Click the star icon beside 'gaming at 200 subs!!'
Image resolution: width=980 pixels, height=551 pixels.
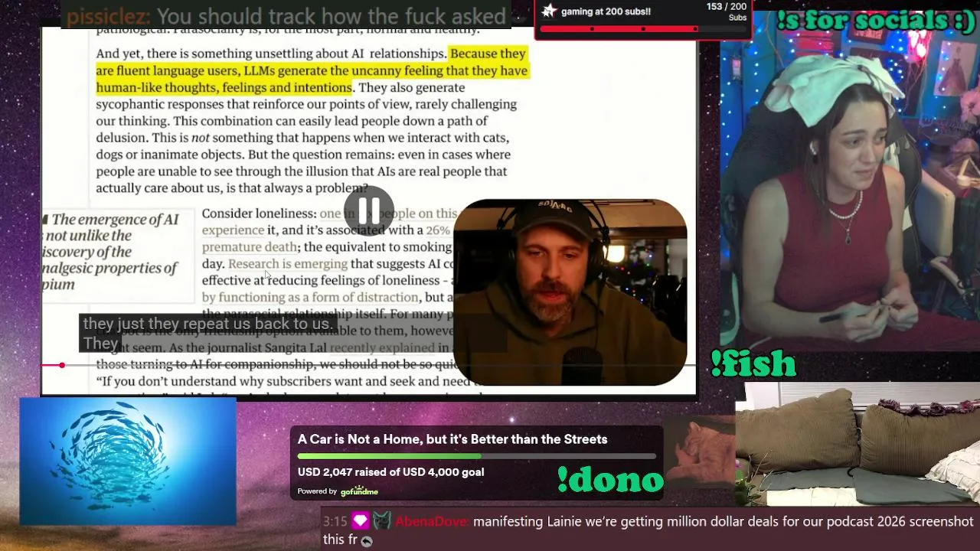pos(549,11)
